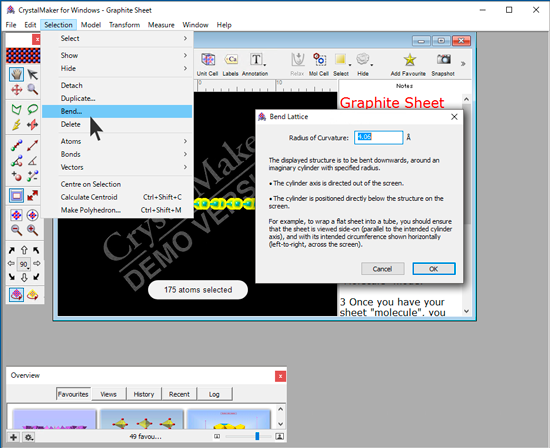Choose the lasso selection tool
This screenshot has width=550, height=448.
32,109
